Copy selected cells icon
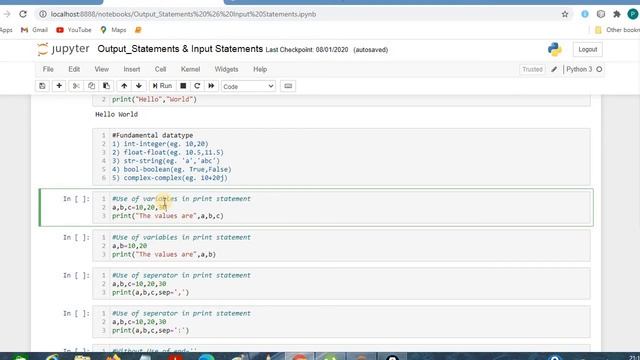This screenshot has height=360, width=640. [91, 86]
